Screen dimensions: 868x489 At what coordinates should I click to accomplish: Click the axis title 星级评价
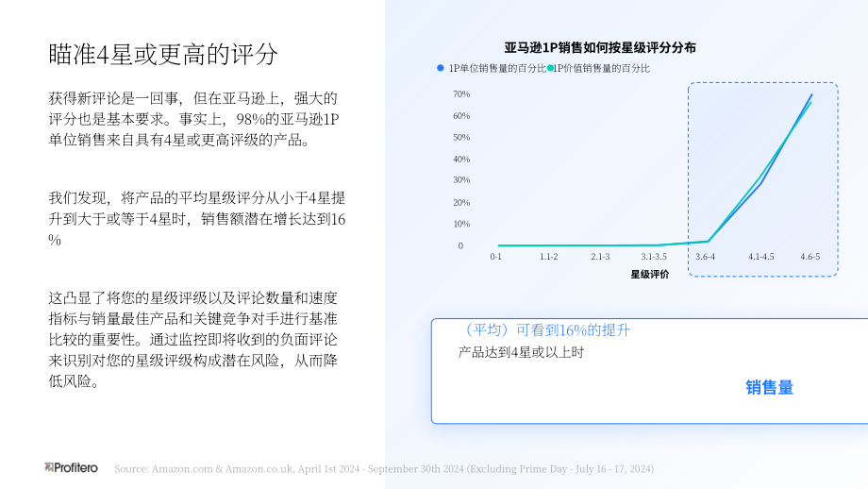(x=650, y=275)
